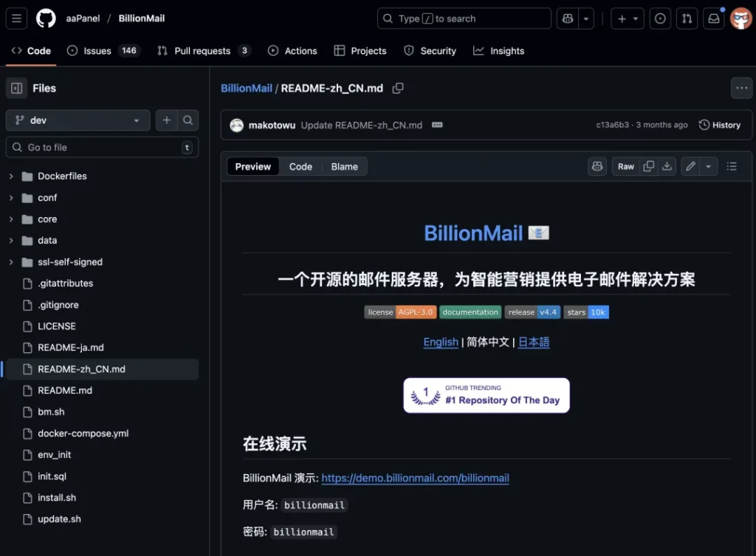Open the dev branch selector dropdown
Image resolution: width=756 pixels, height=556 pixels.
[77, 120]
